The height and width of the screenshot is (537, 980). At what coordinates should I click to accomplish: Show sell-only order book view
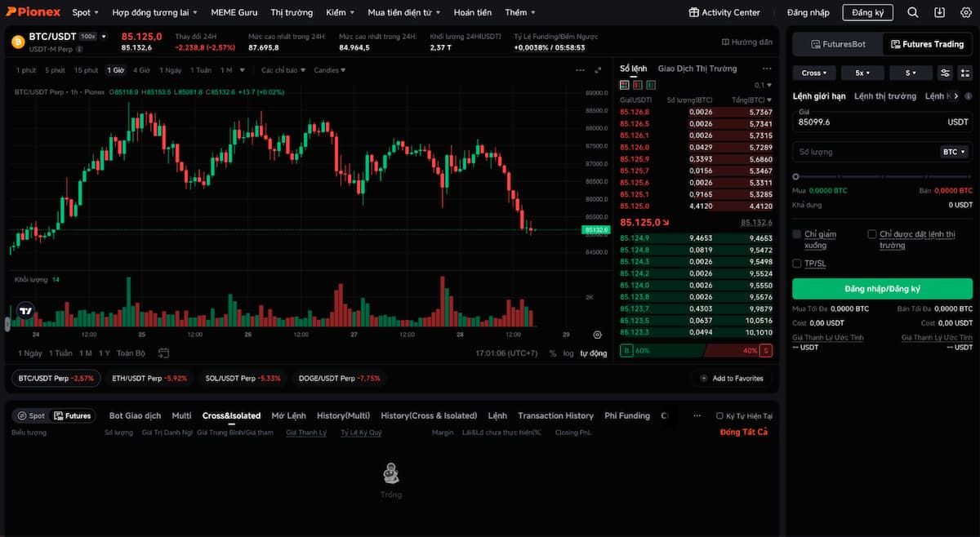coord(638,85)
